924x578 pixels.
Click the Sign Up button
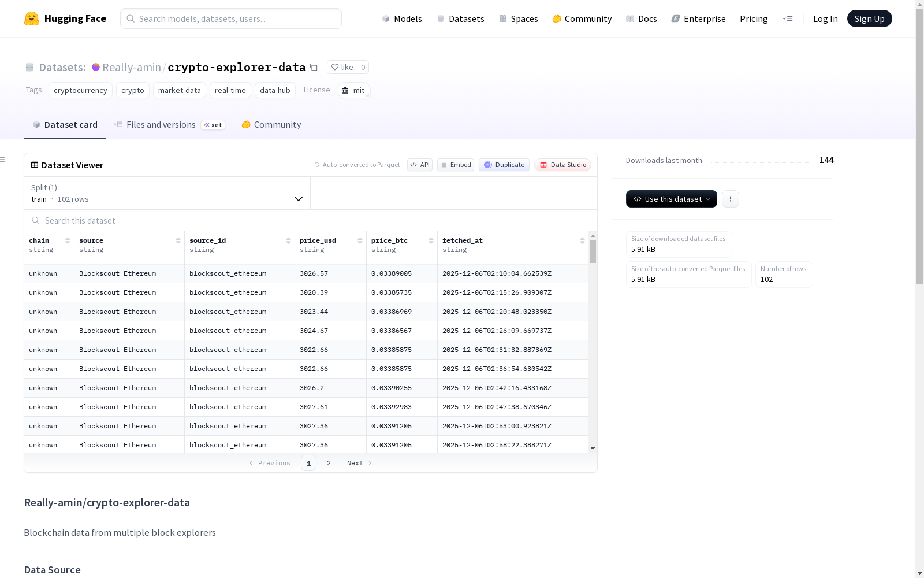tap(870, 18)
